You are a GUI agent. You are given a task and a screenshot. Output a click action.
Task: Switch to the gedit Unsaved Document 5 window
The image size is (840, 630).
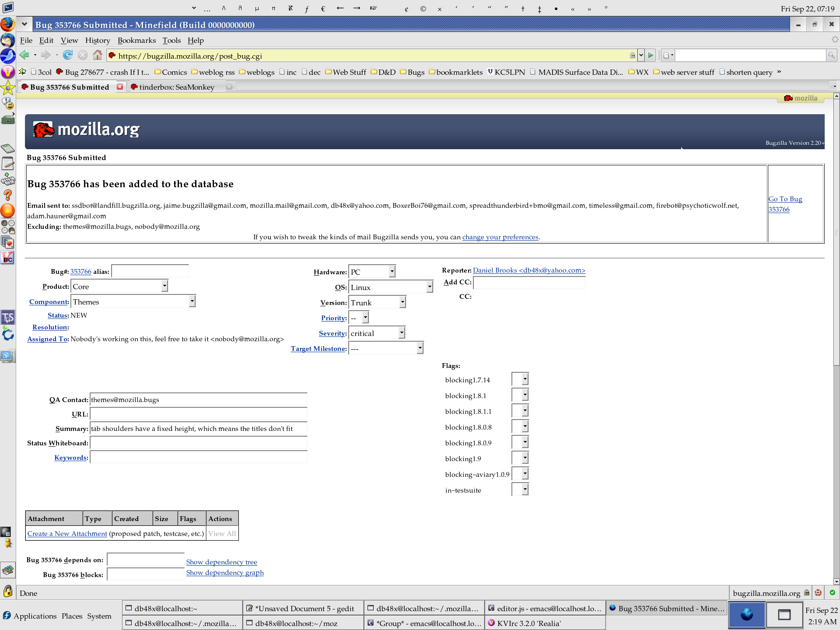click(303, 608)
